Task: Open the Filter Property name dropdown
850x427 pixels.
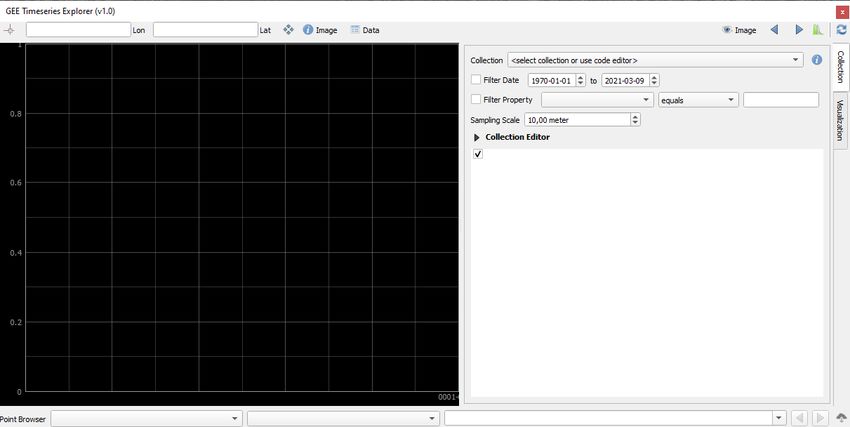Action: point(597,100)
